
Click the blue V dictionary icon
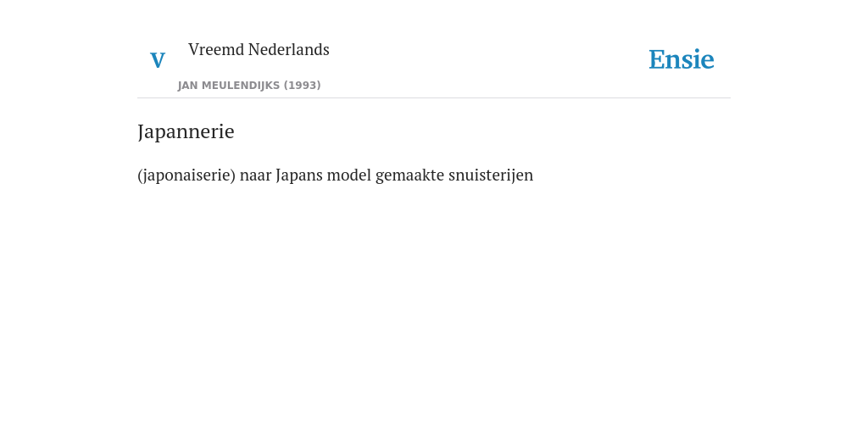click(158, 60)
